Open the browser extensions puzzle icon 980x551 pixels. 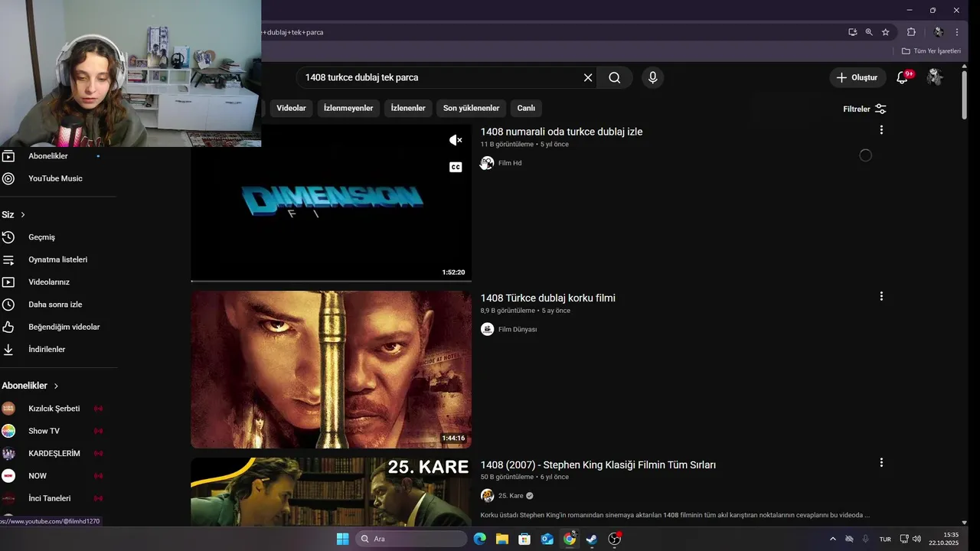click(911, 32)
